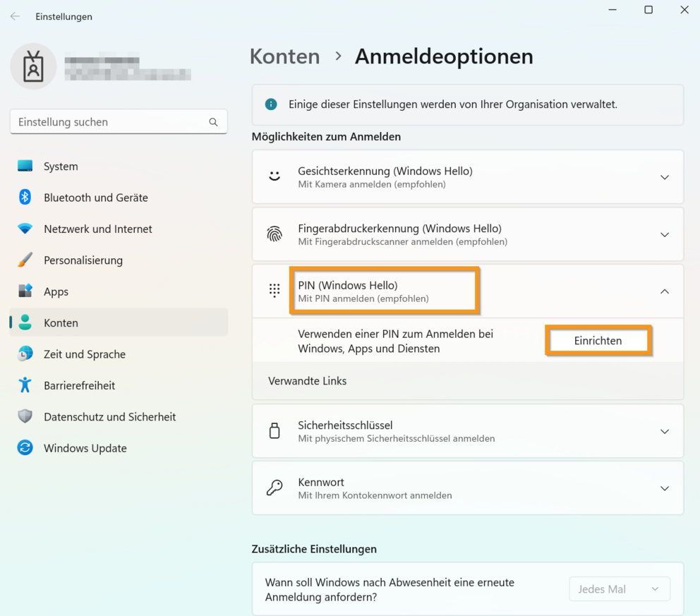Expand the Gesichtserkennung (Windows Hello) section
The height and width of the screenshot is (616, 700).
664,177
